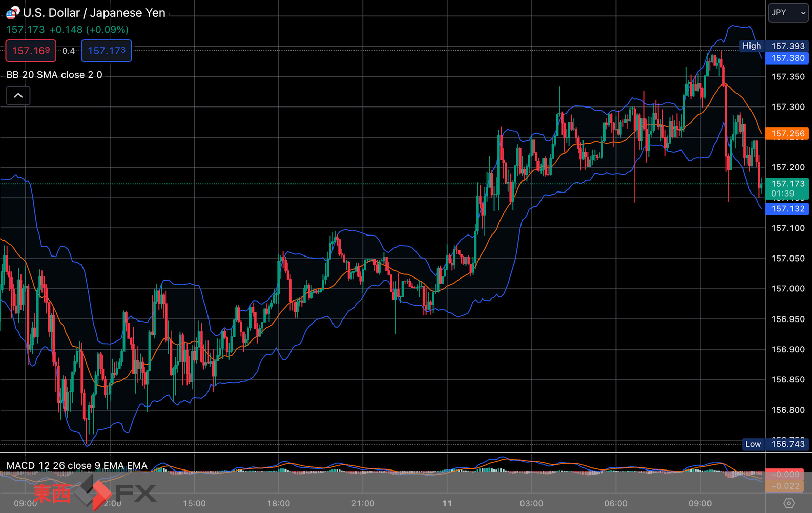The height and width of the screenshot is (513, 812).
Task: Select the High price marker label
Action: pos(752,46)
